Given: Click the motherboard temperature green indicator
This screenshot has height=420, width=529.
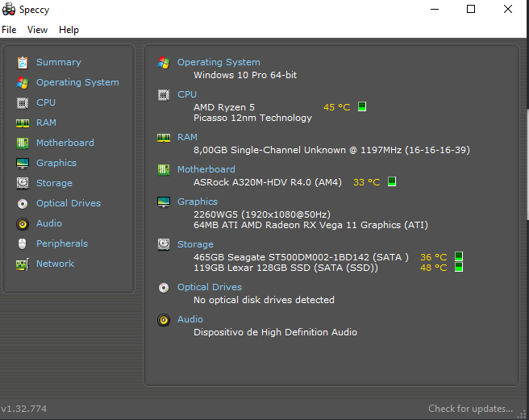Looking at the screenshot, I should click(x=392, y=181).
